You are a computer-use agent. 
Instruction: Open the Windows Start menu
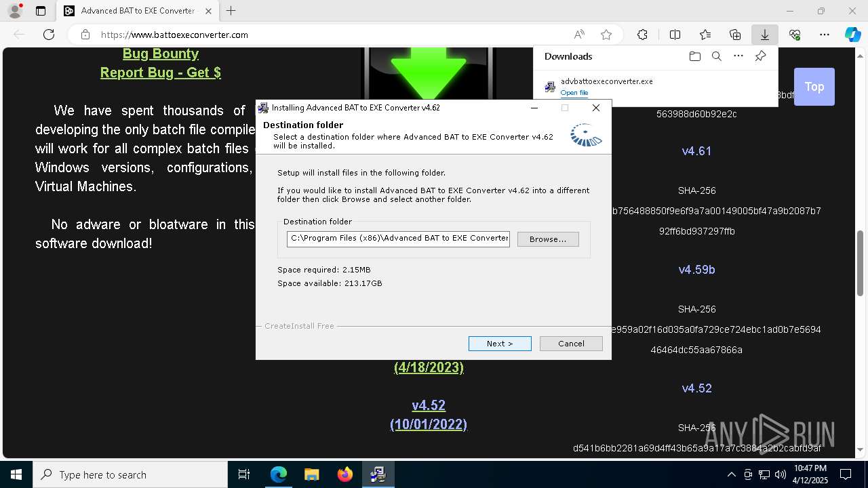coord(16,474)
